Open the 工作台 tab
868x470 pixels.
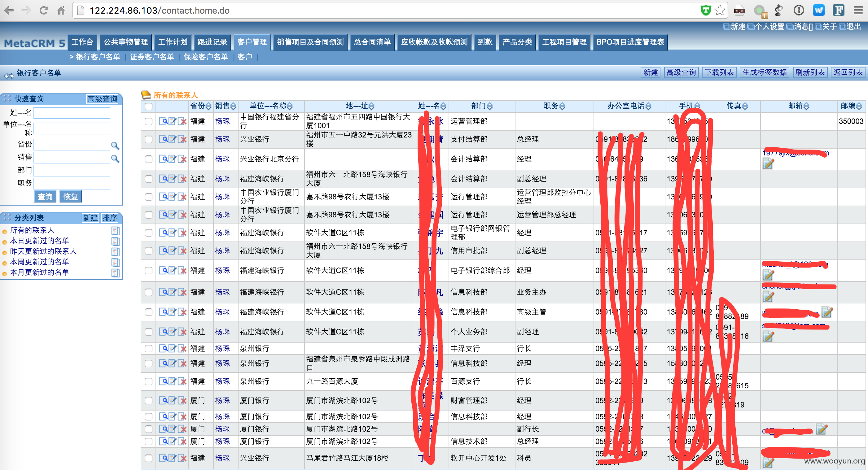tap(82, 42)
